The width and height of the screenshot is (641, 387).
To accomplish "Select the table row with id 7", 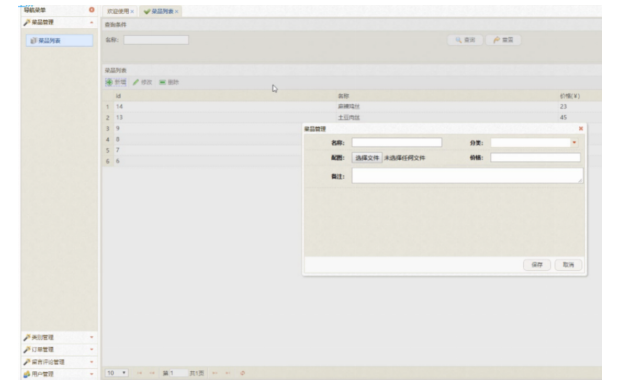I will point(202,150).
